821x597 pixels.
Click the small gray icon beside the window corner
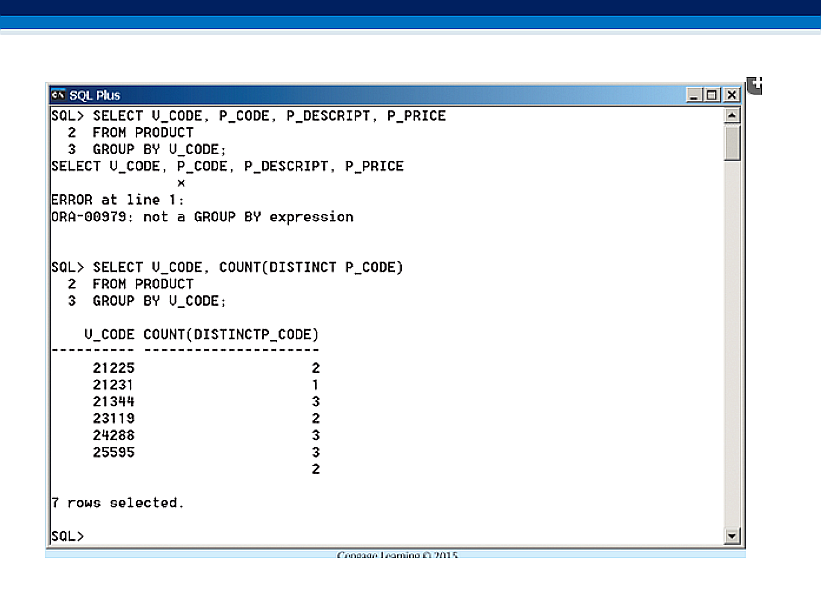pos(755,86)
